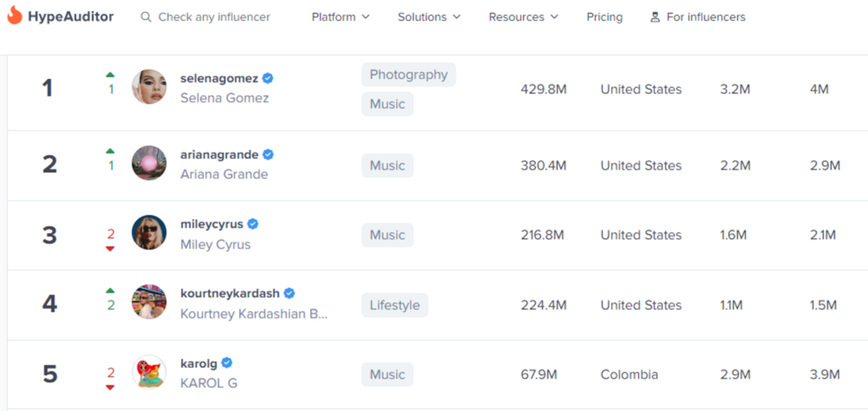Open the arianagrande username link
The height and width of the screenshot is (411, 868).
coord(219,154)
